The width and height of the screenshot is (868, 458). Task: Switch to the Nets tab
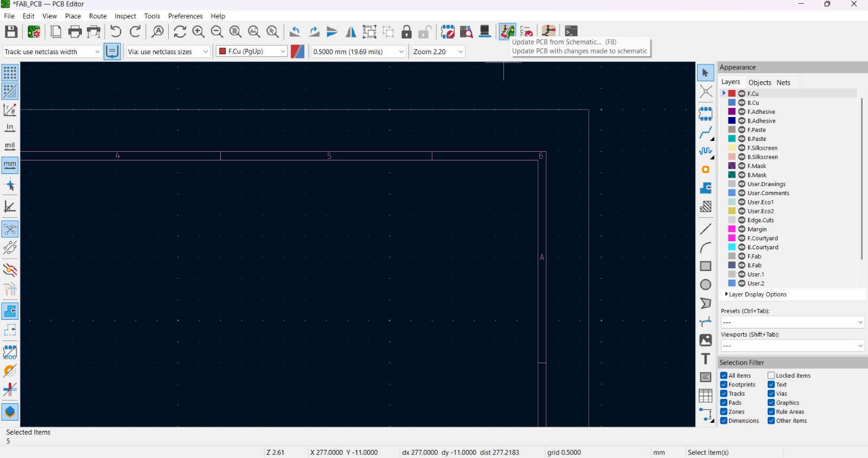783,82
